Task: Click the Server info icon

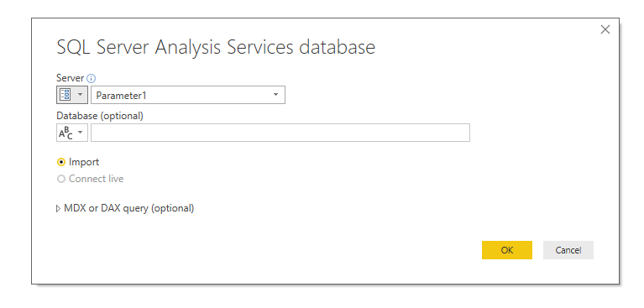Action: coord(92,78)
